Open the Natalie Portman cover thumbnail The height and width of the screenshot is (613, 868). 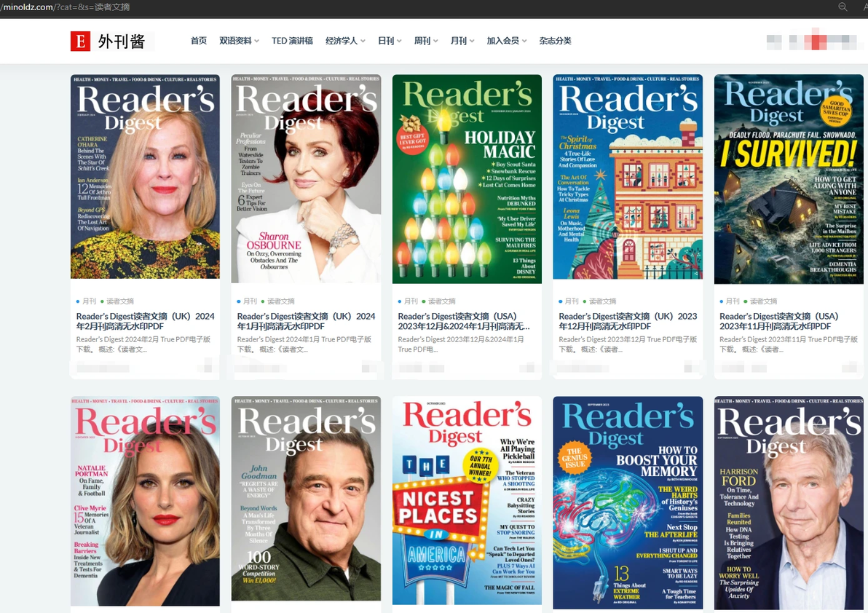pos(145,501)
